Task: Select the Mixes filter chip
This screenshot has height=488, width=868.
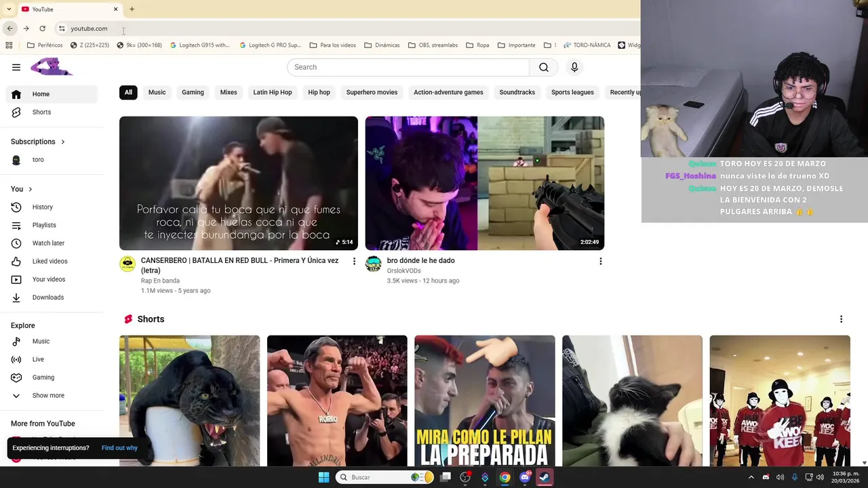Action: 229,92
